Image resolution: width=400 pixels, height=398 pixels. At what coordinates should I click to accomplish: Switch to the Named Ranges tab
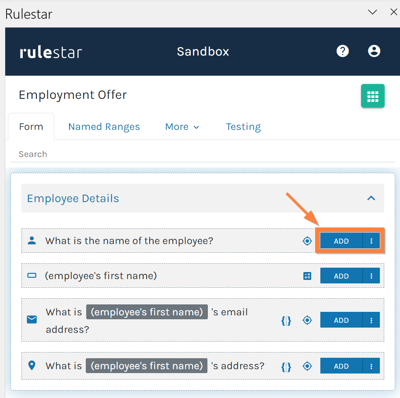click(x=104, y=127)
